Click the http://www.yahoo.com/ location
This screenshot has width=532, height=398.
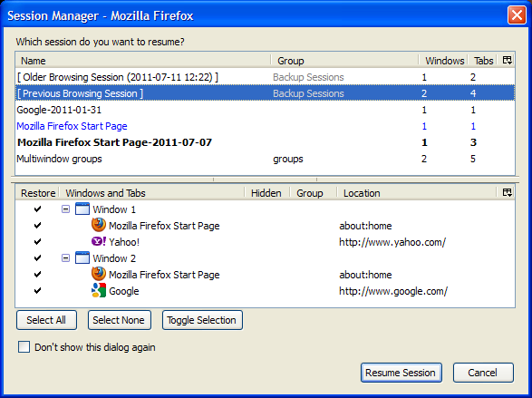click(x=392, y=242)
